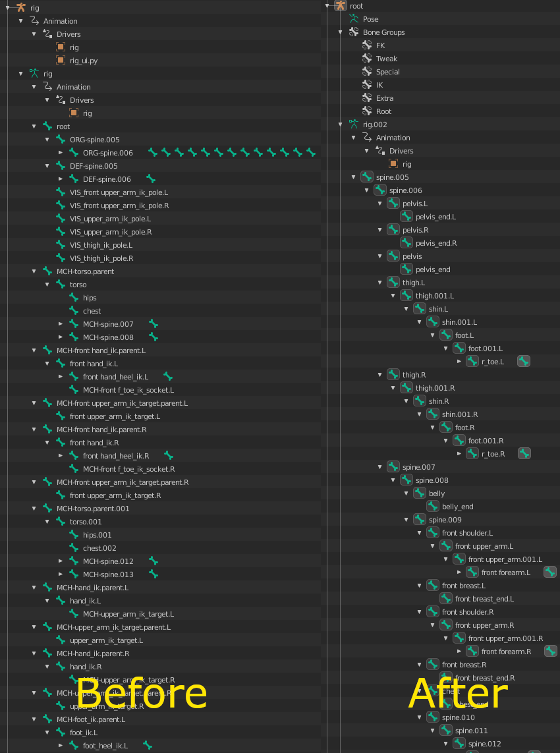Viewport: 560px width, 753px height.
Task: Click the rig_ui.py driver icon
Action: point(61,61)
